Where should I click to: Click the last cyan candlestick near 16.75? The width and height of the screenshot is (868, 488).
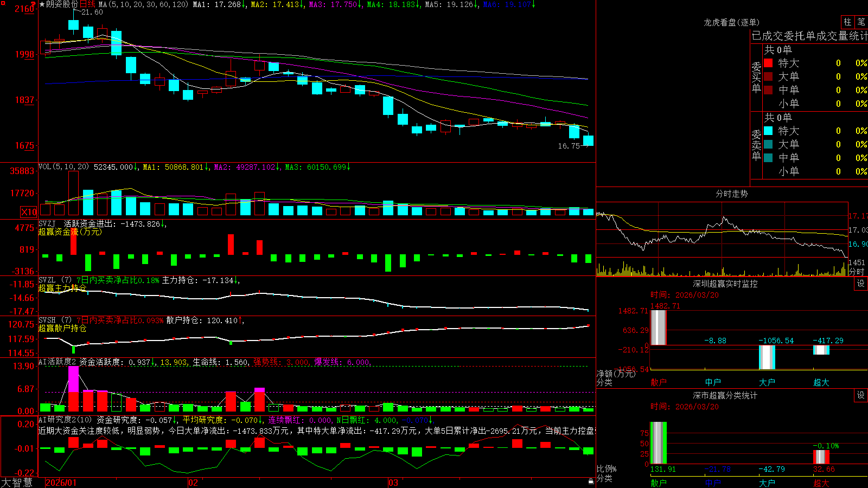588,140
